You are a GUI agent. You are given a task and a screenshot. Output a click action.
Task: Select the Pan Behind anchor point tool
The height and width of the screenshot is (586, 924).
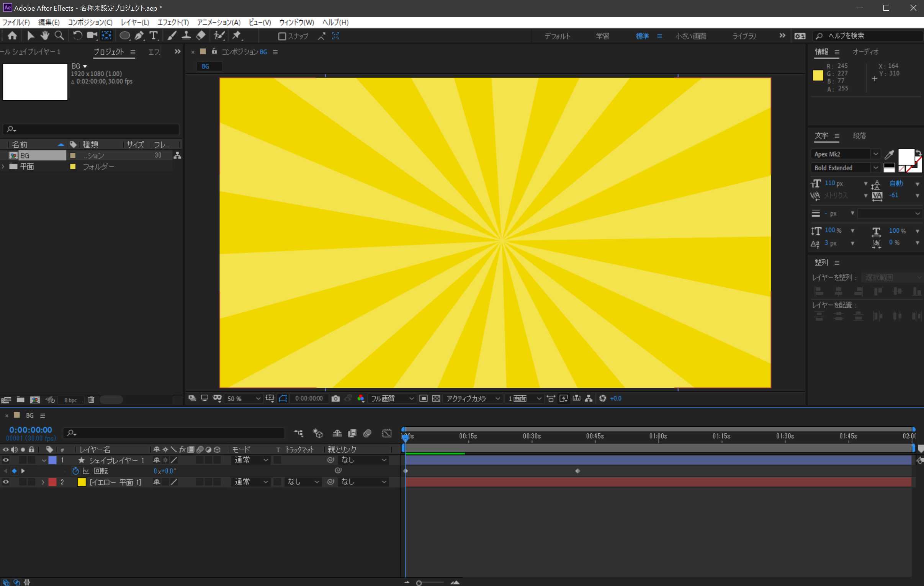(106, 36)
